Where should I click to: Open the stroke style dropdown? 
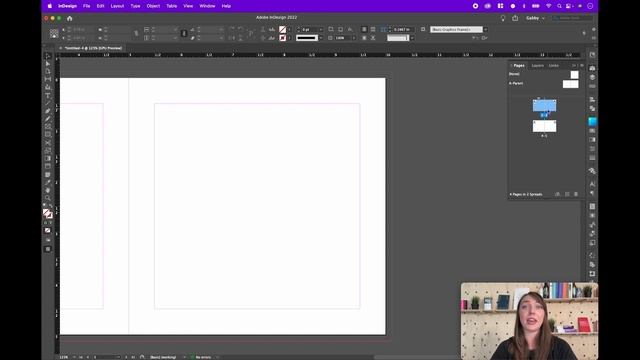[321, 38]
